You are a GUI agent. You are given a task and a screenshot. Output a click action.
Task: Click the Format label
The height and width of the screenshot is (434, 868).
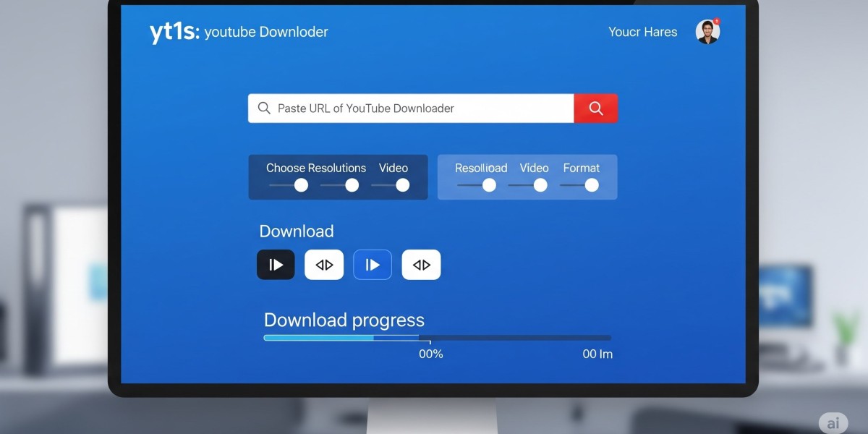point(582,168)
